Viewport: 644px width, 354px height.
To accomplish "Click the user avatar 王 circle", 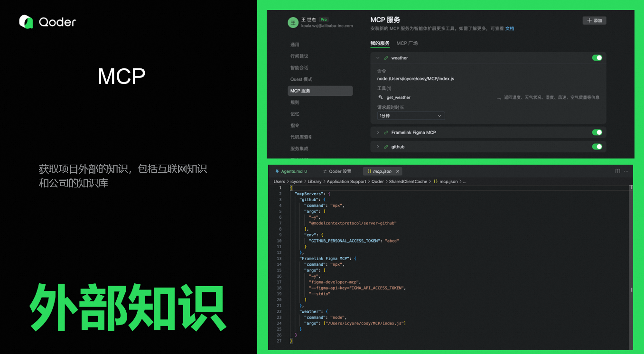I will point(293,22).
